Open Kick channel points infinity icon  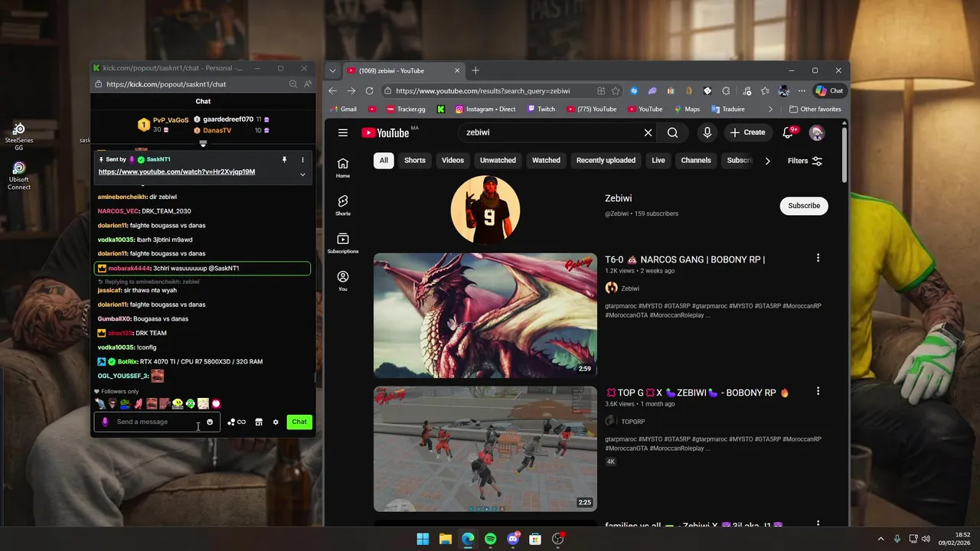coord(237,422)
